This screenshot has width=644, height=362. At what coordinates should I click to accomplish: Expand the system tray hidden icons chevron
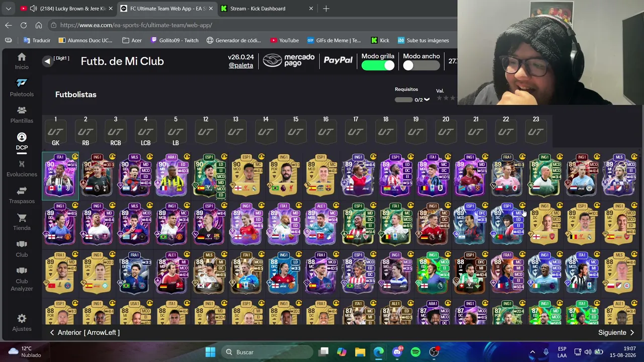click(532, 352)
